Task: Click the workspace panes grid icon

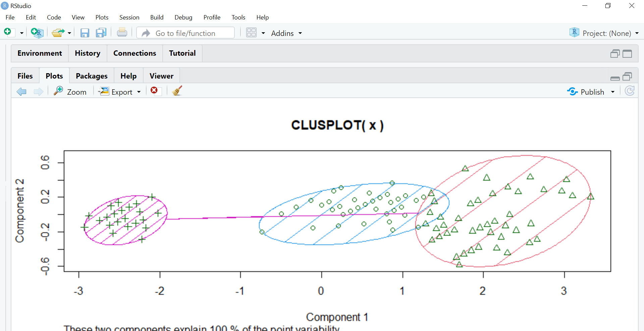Action: (251, 33)
